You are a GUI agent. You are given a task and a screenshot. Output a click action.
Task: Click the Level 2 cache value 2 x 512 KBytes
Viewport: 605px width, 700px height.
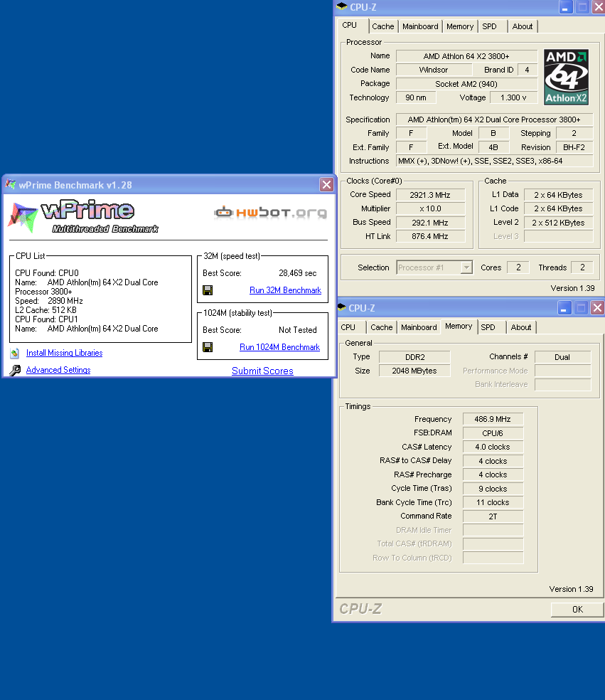tap(558, 223)
